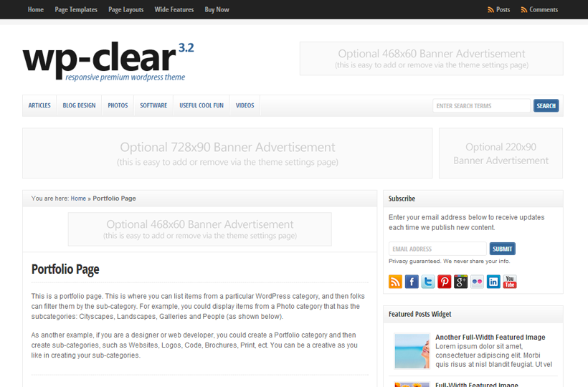Click the Portfolio Page heading
The height and width of the screenshot is (387, 588).
65,269
